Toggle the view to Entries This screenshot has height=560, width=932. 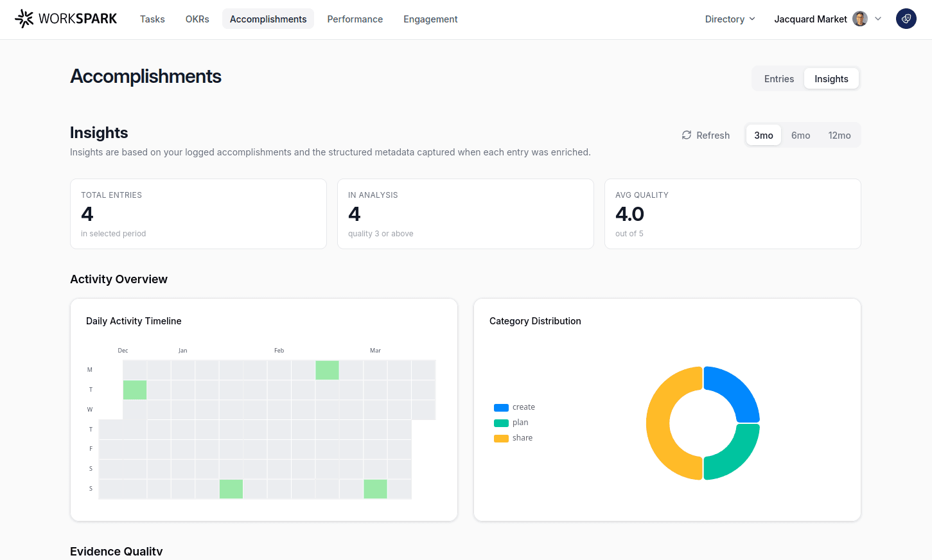(x=778, y=78)
